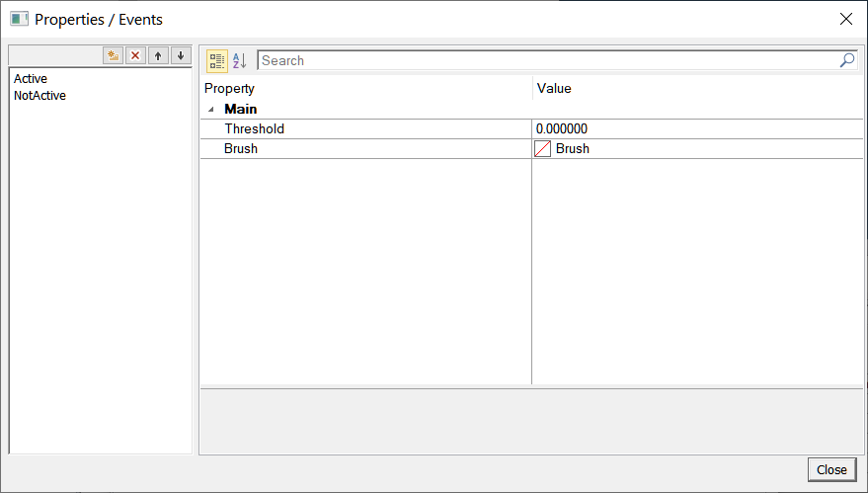Switch to categorized property view
Image resolution: width=868 pixels, height=493 pixels.
[217, 61]
